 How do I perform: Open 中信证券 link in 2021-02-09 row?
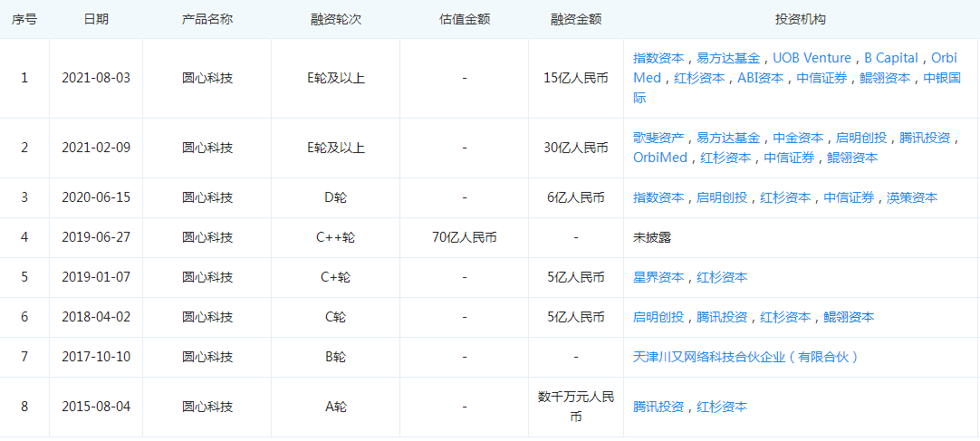coord(789,158)
